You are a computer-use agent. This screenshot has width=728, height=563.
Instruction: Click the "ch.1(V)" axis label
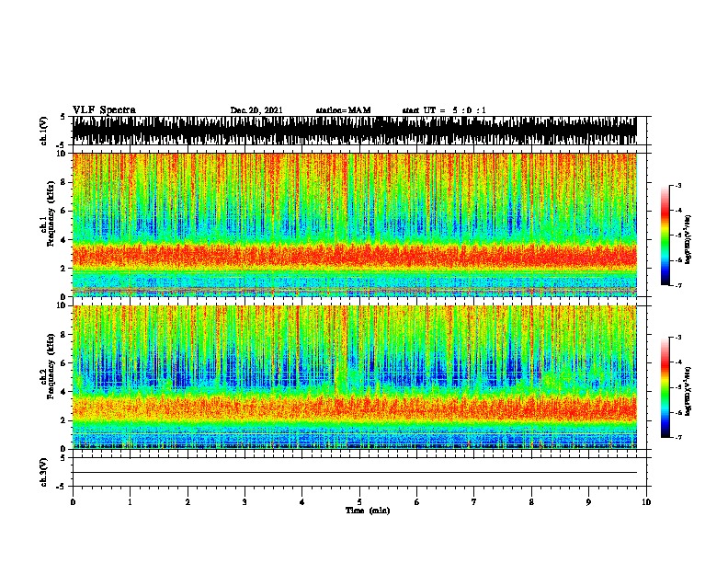pos(44,131)
